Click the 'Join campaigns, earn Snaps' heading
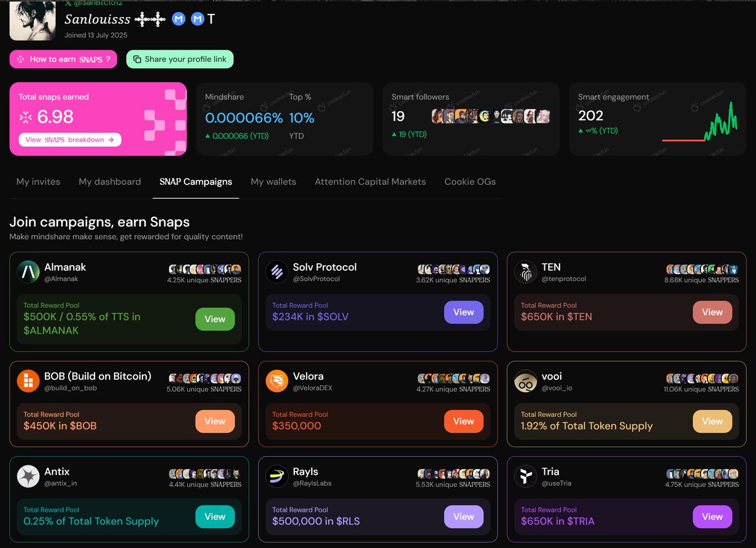This screenshot has width=756, height=548. click(x=100, y=222)
